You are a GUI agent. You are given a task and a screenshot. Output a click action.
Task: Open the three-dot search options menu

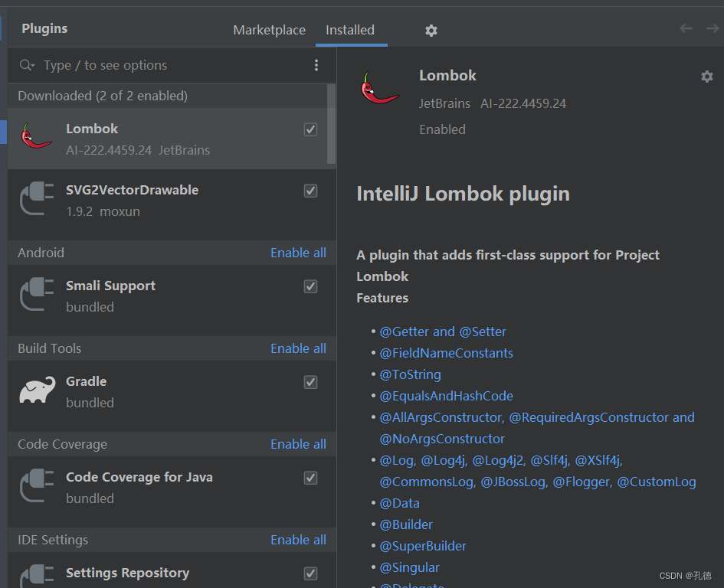click(x=316, y=65)
